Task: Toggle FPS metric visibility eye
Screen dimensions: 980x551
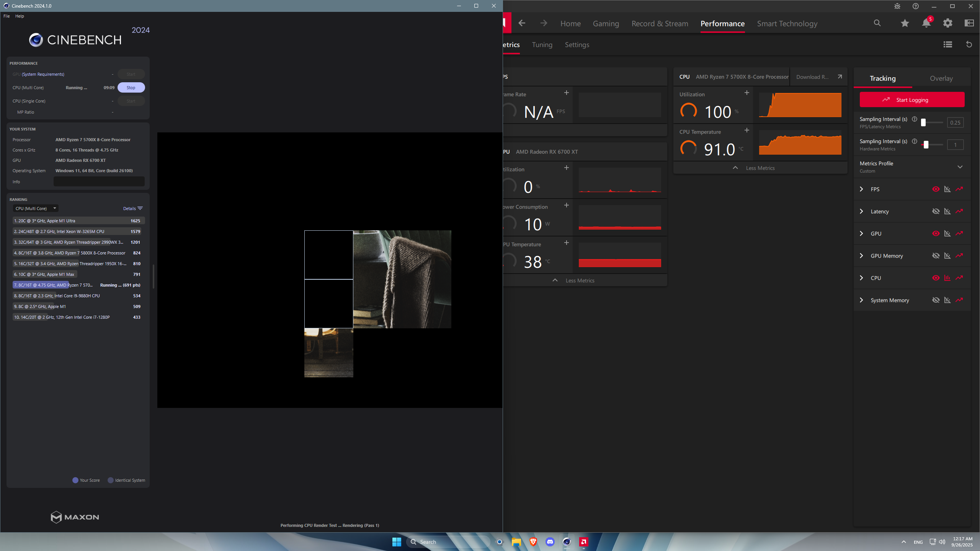Action: coord(936,189)
